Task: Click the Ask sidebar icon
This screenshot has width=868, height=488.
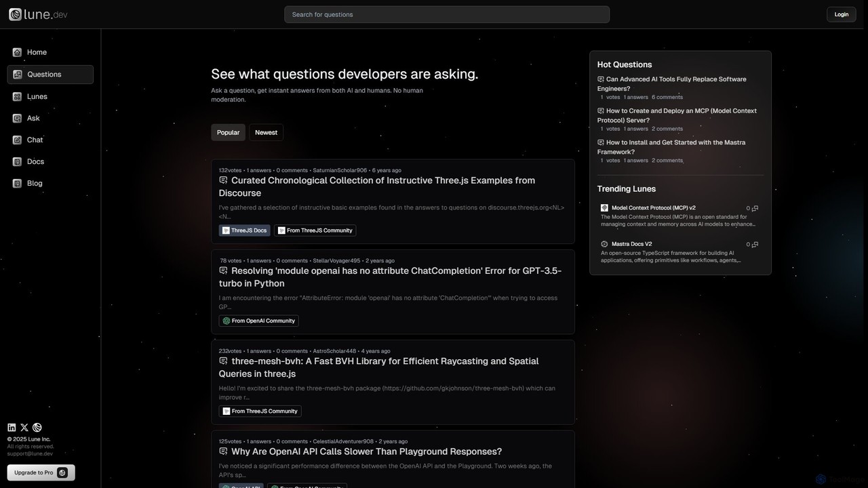Action: point(17,118)
